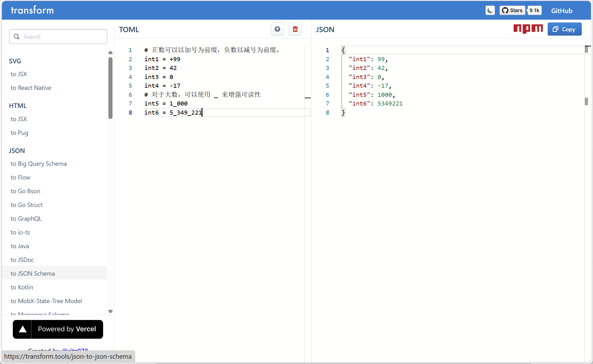Click the npm logo
This screenshot has width=593, height=364.
[x=528, y=29]
